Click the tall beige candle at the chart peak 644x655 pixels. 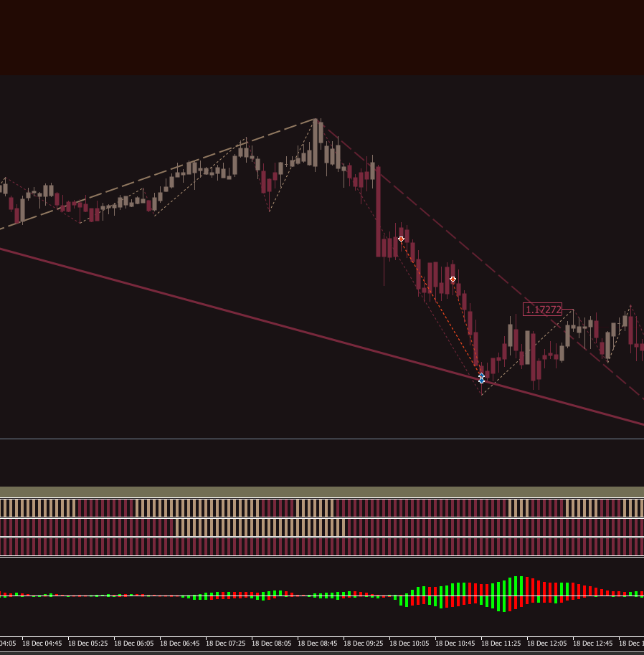[315, 142]
